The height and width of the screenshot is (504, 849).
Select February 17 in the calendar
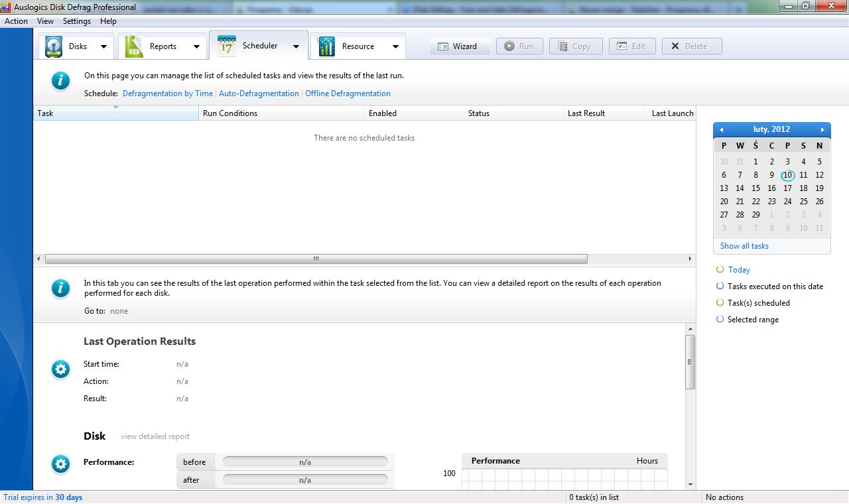click(x=787, y=188)
